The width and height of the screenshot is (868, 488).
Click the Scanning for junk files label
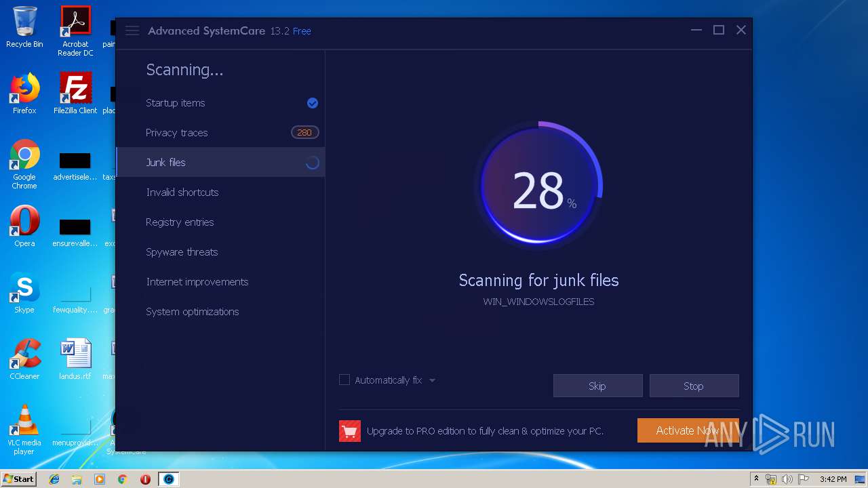pos(538,281)
